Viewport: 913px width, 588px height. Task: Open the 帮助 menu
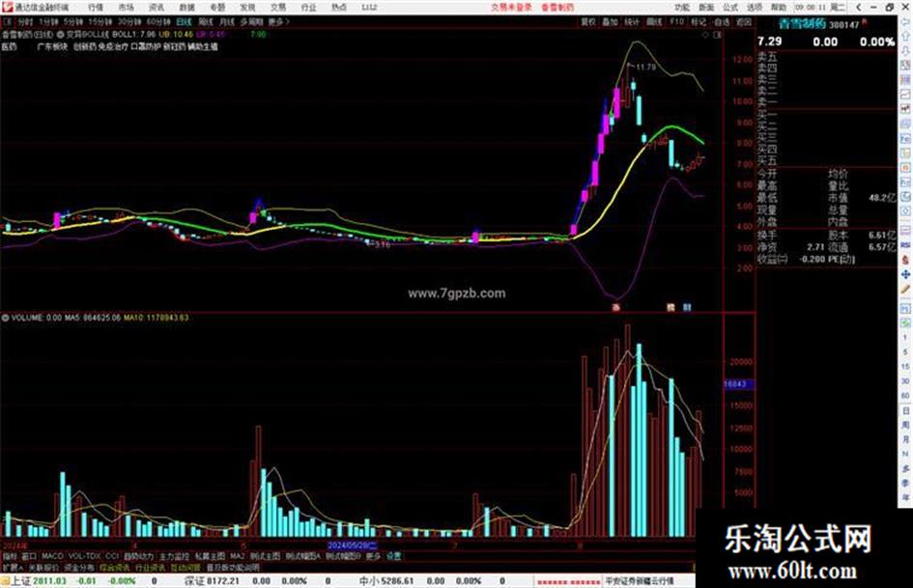point(779,8)
